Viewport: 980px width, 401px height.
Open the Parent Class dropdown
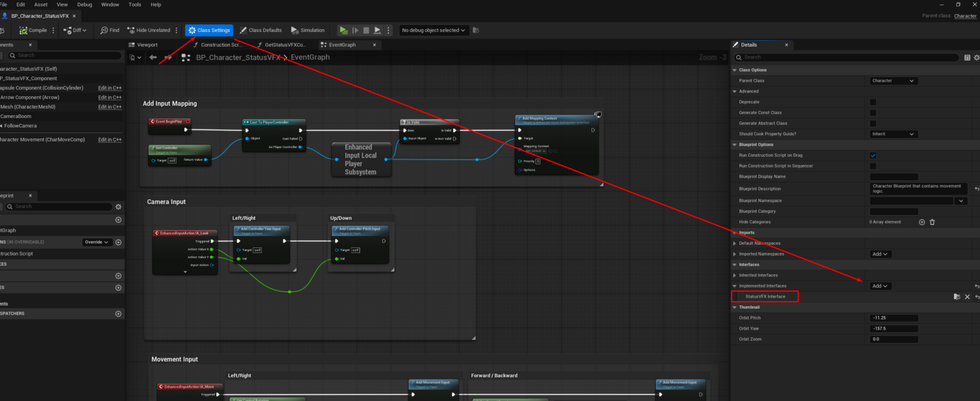coord(894,81)
